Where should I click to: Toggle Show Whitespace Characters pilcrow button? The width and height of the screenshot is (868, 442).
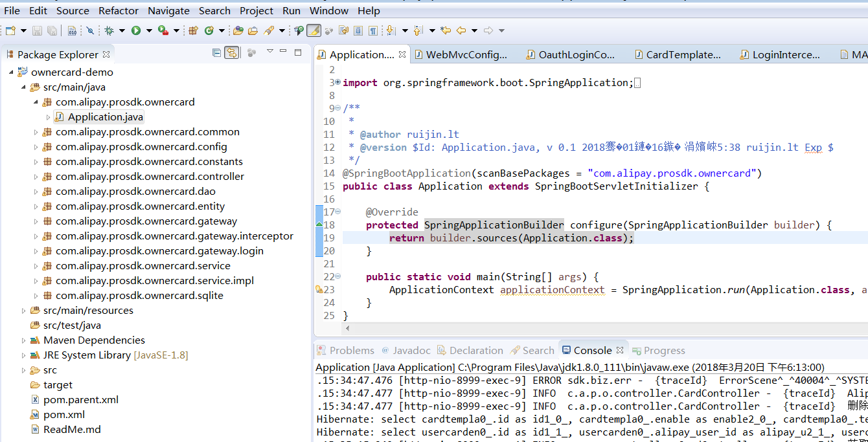373,30
